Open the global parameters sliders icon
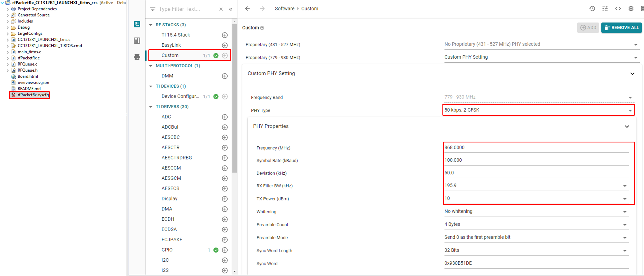 point(605,9)
